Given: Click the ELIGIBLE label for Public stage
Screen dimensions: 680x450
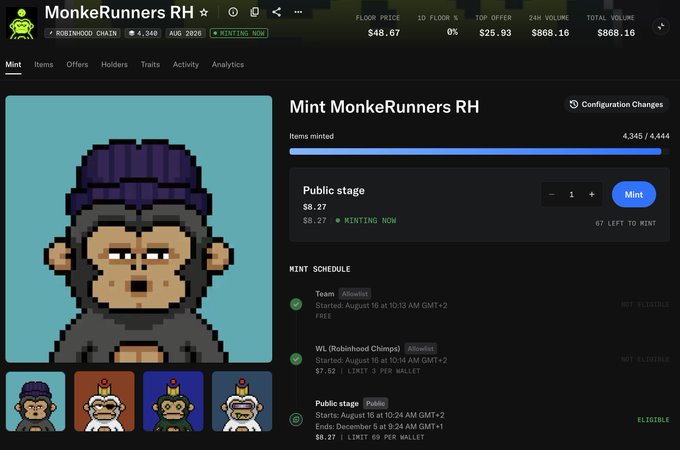Looking at the screenshot, I should coord(653,420).
